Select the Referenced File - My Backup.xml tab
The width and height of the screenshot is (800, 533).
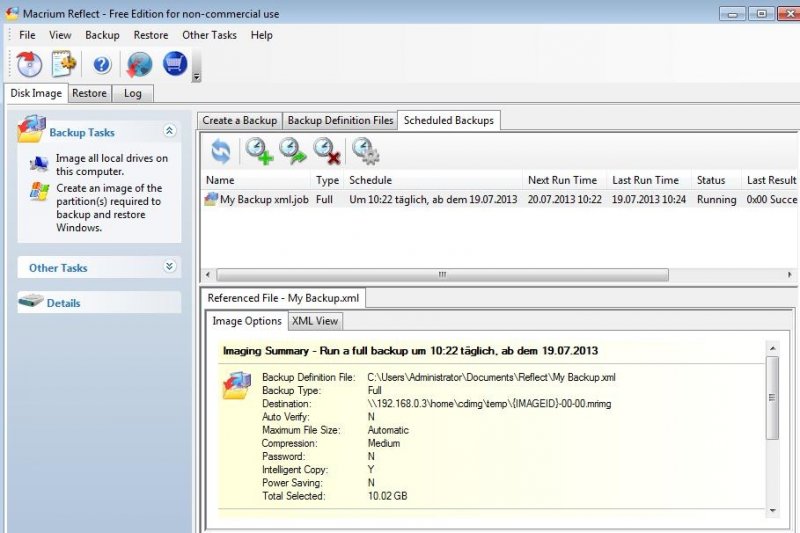tap(283, 298)
